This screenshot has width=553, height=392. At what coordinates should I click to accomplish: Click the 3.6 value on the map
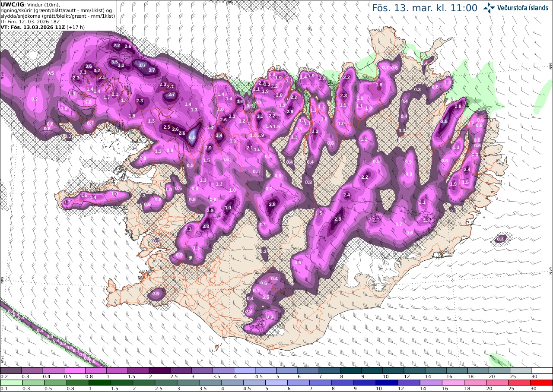tap(89, 66)
